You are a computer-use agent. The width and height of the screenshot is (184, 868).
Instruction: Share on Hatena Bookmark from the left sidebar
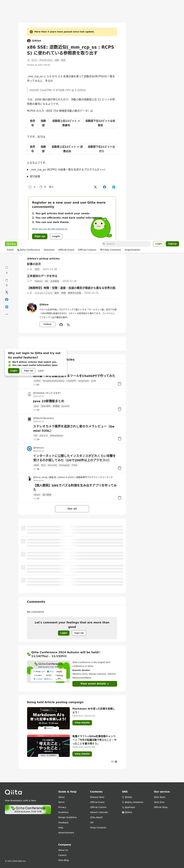tap(6, 307)
